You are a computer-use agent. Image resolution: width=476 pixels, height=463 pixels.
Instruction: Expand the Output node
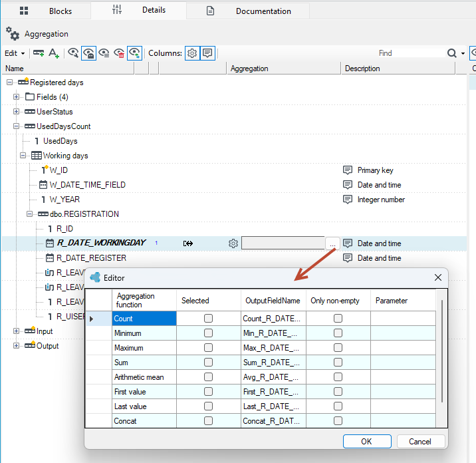point(17,346)
